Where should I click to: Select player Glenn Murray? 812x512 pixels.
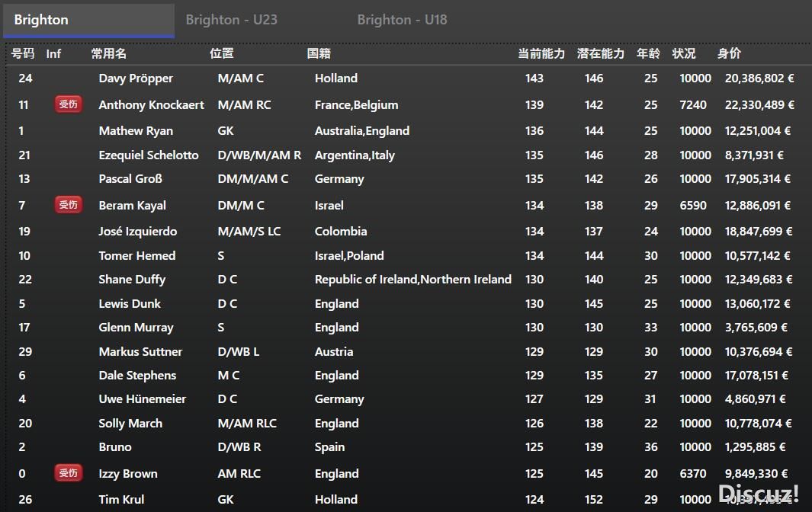[x=136, y=327]
